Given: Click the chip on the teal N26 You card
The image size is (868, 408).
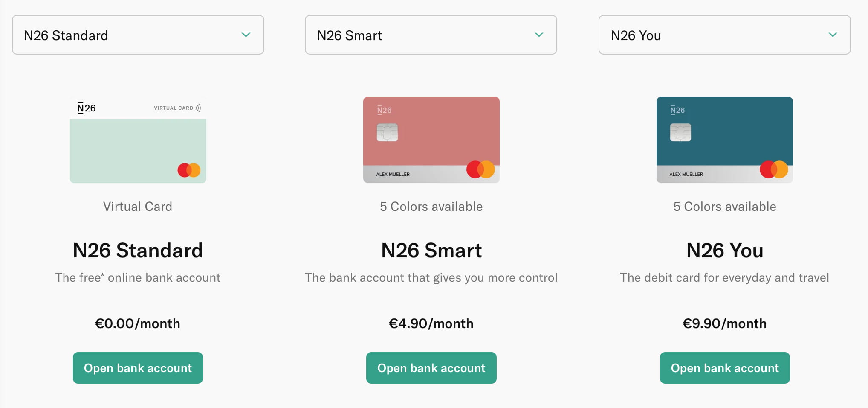Looking at the screenshot, I should click(x=680, y=132).
